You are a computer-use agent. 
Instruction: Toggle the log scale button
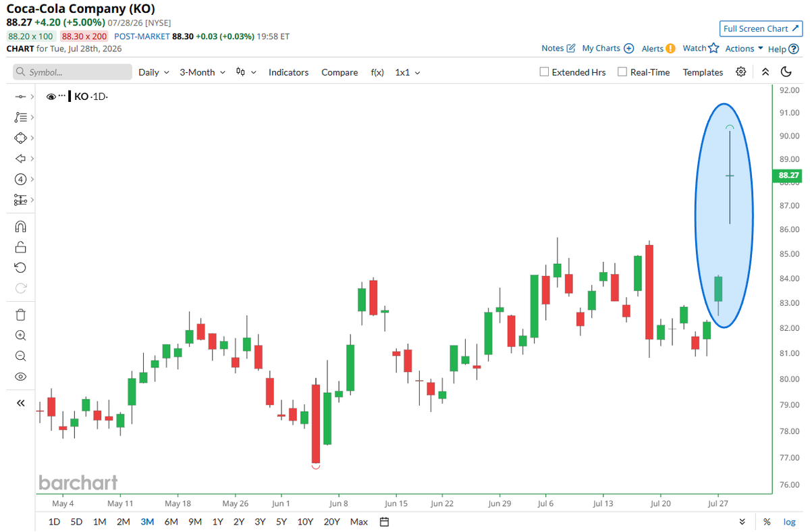(789, 521)
